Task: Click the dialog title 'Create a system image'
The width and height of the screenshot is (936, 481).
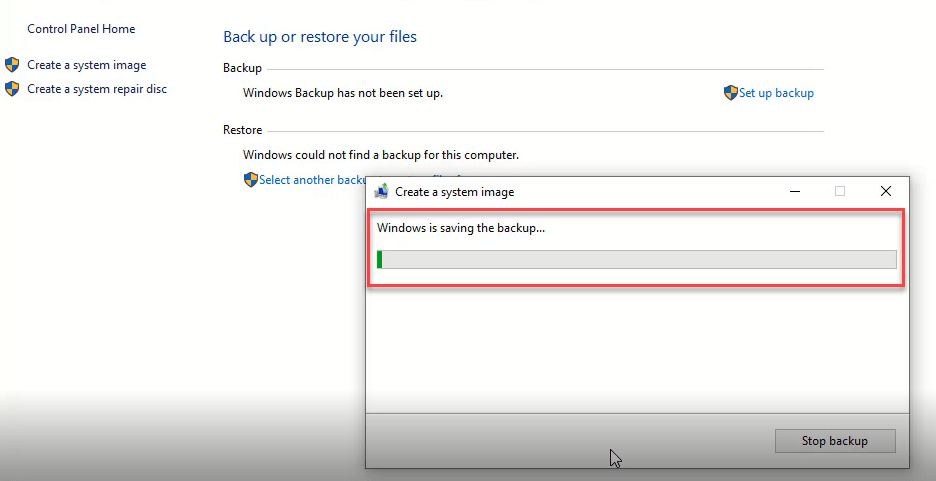Action: [x=454, y=192]
